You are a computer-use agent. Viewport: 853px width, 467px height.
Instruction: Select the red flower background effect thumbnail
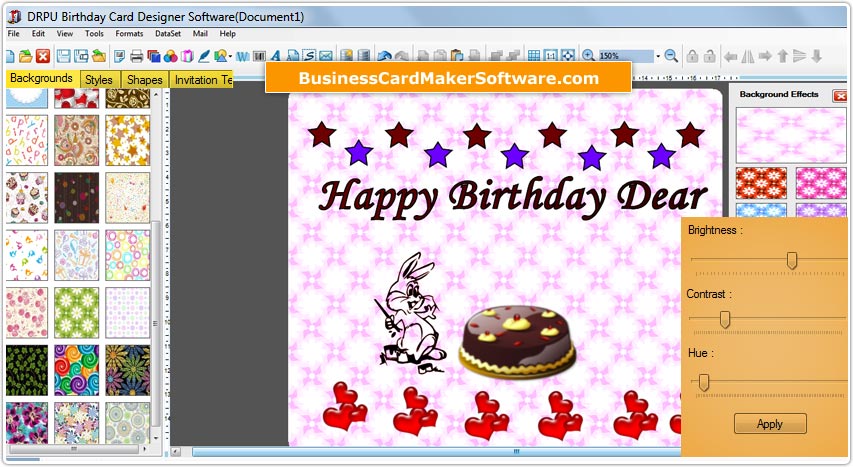pyautogui.click(x=761, y=183)
